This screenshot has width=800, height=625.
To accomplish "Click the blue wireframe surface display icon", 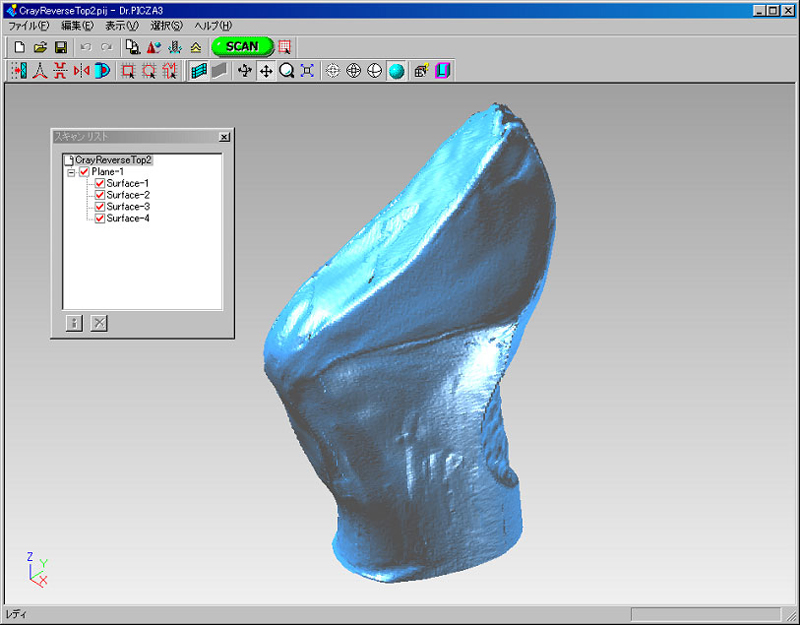I will 198,71.
